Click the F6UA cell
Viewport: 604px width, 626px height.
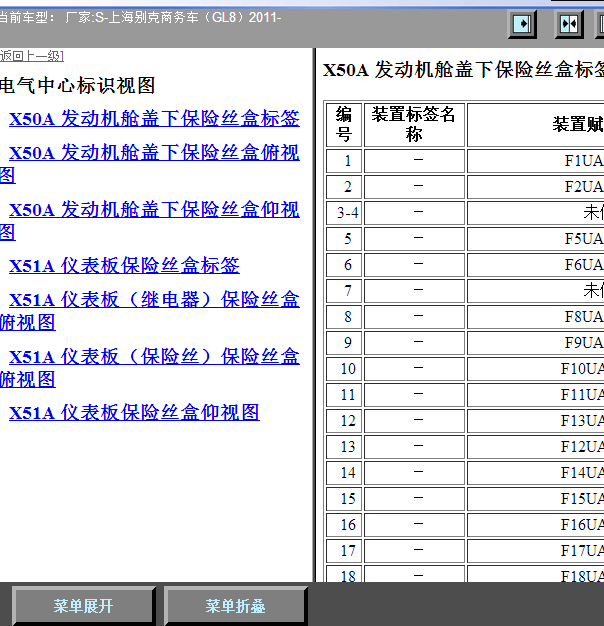535,265
